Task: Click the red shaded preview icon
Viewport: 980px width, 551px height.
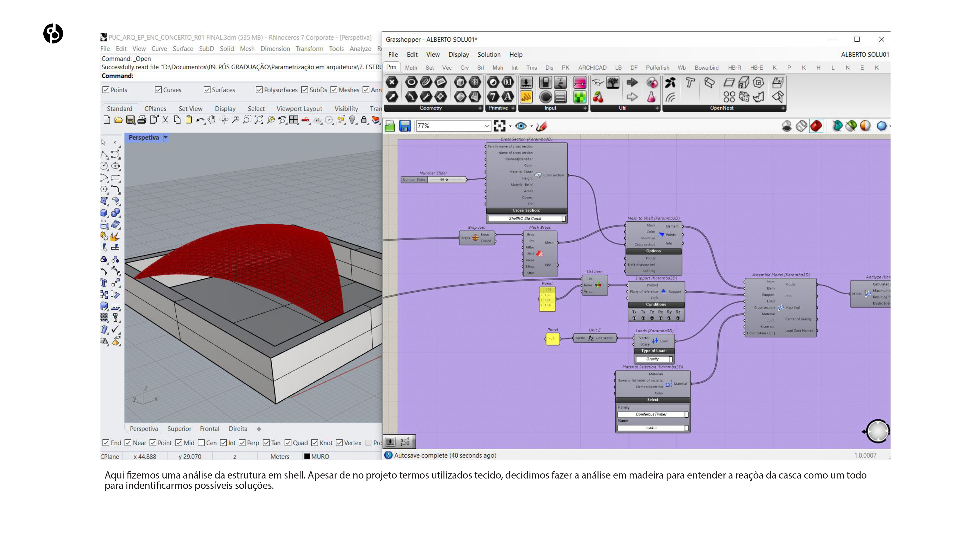Action: pyautogui.click(x=816, y=126)
